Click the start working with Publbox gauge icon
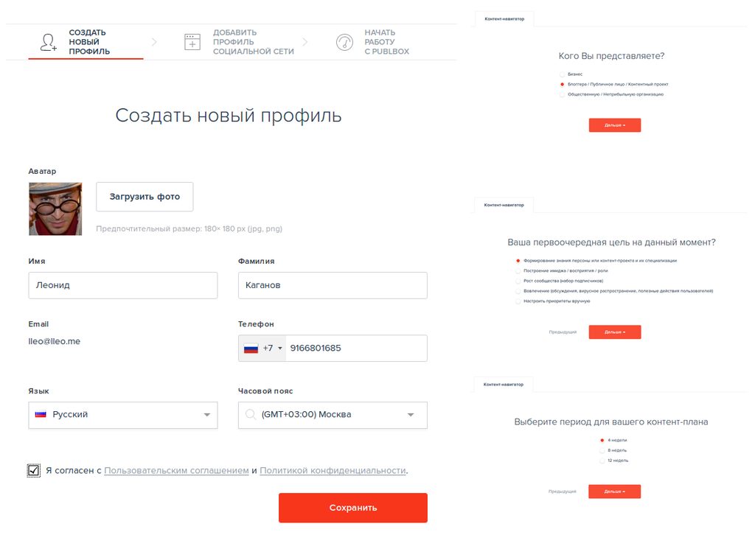The width and height of the screenshot is (755, 560). [x=344, y=42]
